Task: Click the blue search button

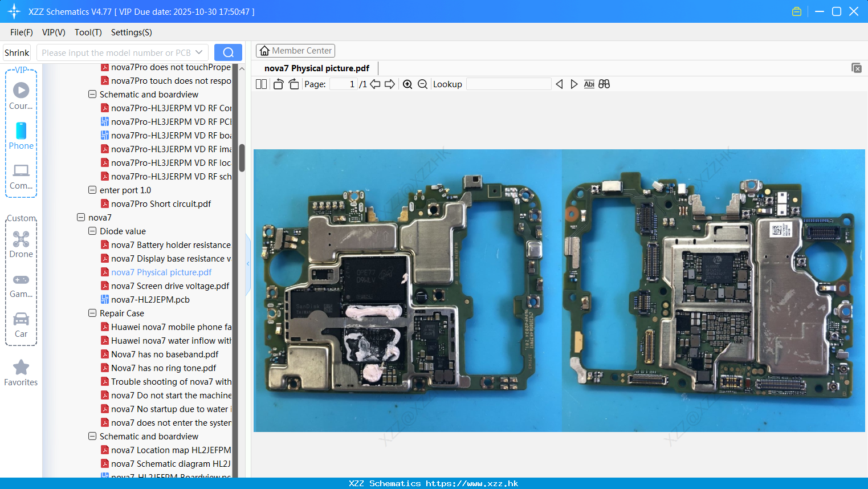Action: coord(228,52)
